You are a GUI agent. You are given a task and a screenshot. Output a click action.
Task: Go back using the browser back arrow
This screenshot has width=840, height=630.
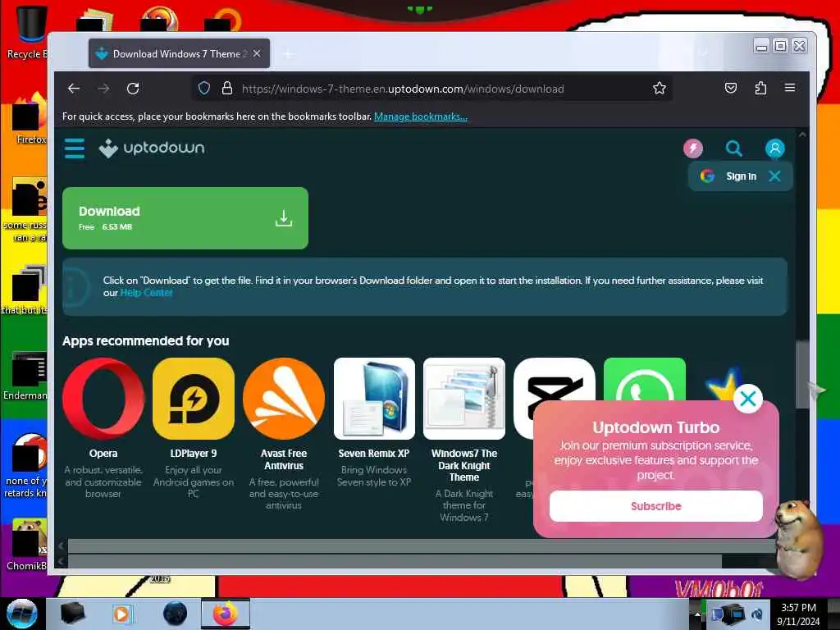tap(74, 89)
